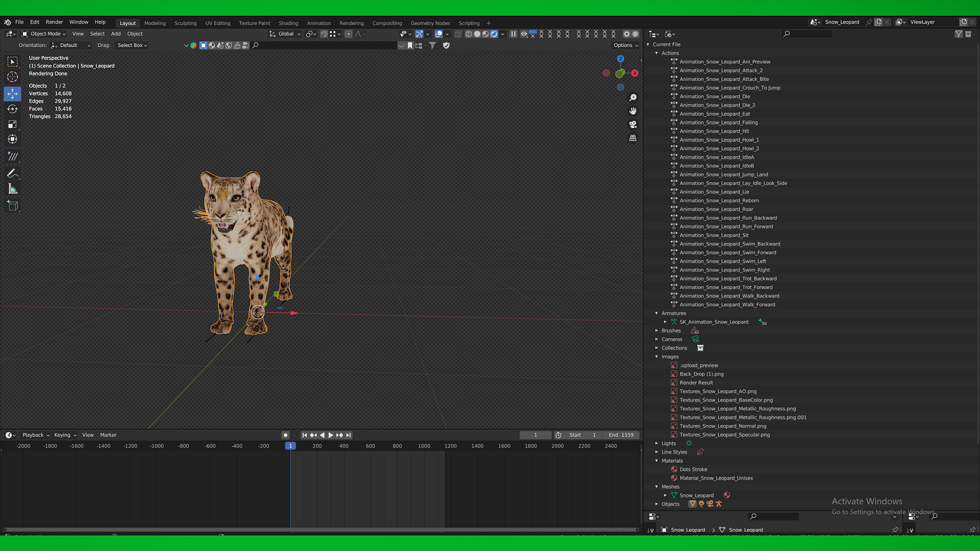Jump to the next keyframe
The width and height of the screenshot is (980, 551).
click(x=340, y=435)
